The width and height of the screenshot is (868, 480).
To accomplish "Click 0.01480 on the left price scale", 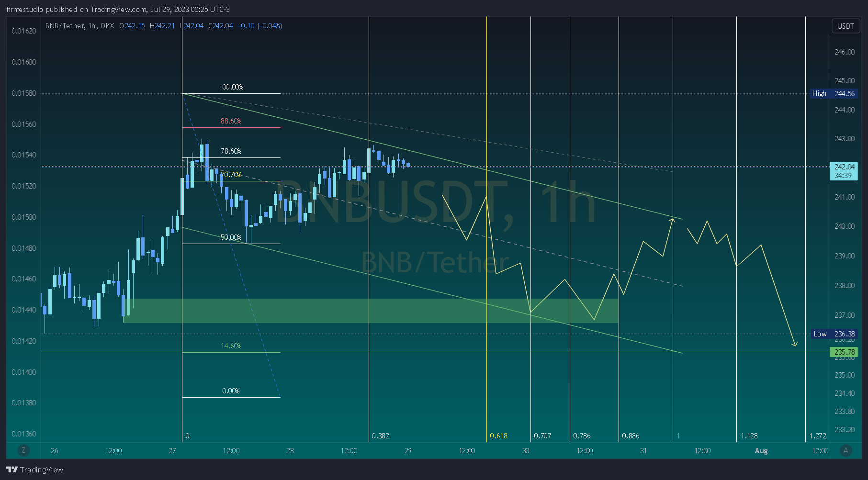I will (x=24, y=248).
